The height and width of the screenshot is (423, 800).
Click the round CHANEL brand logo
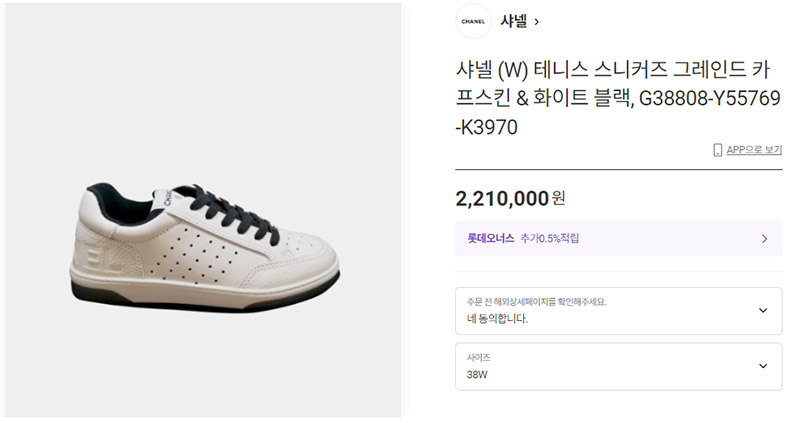(473, 21)
